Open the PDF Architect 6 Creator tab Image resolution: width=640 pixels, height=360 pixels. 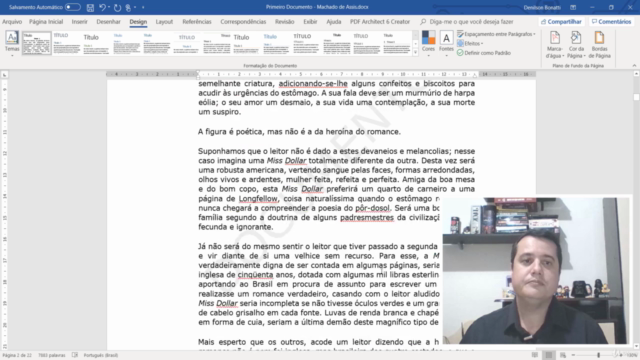pyautogui.click(x=380, y=22)
